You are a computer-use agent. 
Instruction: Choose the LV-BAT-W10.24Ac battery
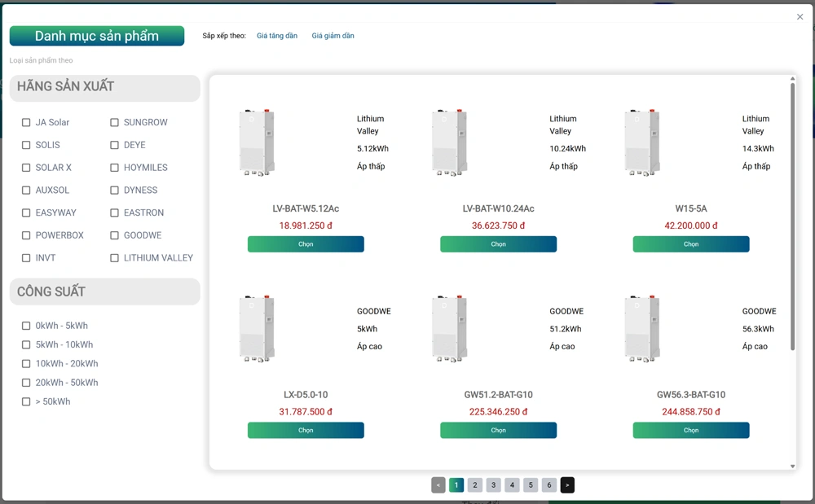[499, 244]
